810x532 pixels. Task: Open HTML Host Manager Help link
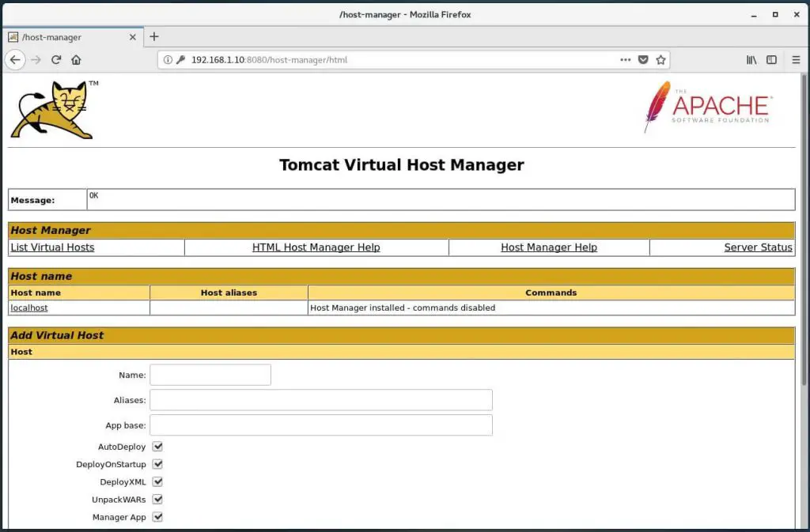point(316,247)
